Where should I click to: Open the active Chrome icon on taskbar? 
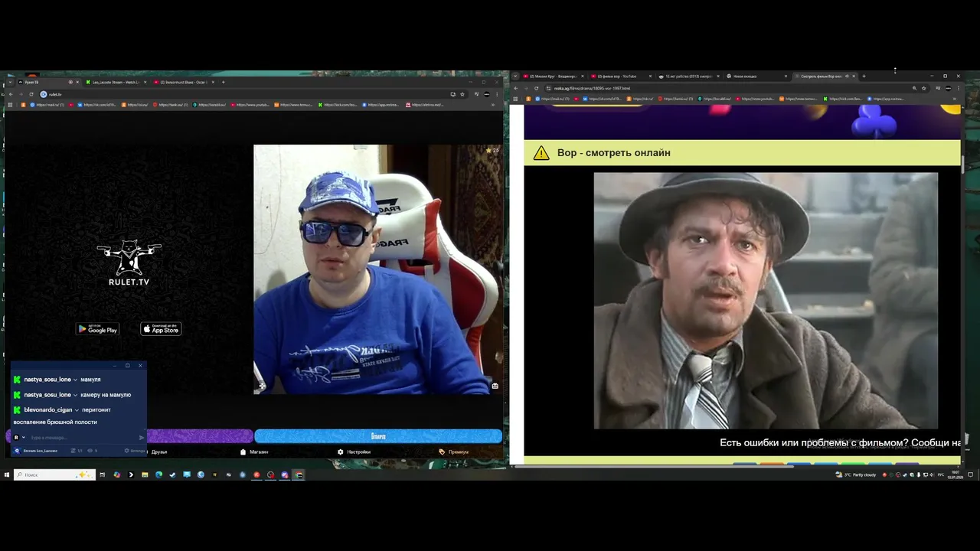[x=299, y=474]
